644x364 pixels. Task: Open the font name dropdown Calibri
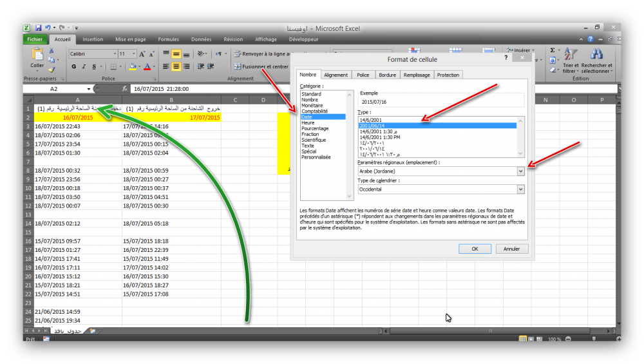coord(115,54)
